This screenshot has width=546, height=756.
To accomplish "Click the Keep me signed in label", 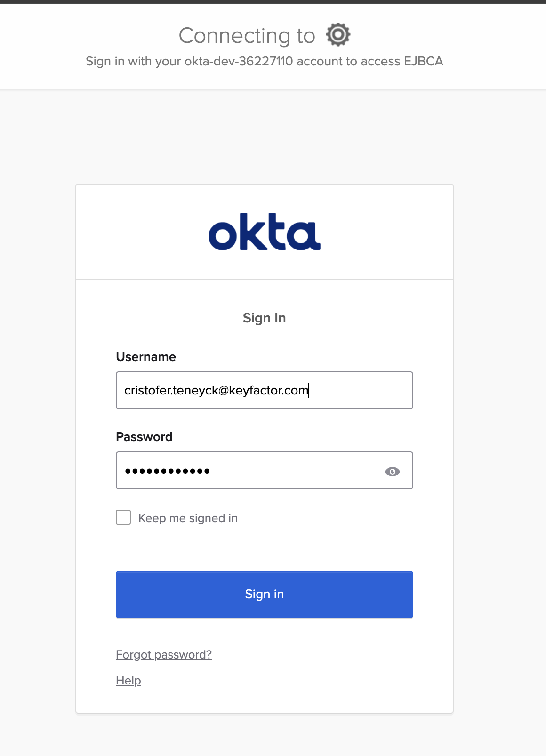I will click(x=188, y=518).
